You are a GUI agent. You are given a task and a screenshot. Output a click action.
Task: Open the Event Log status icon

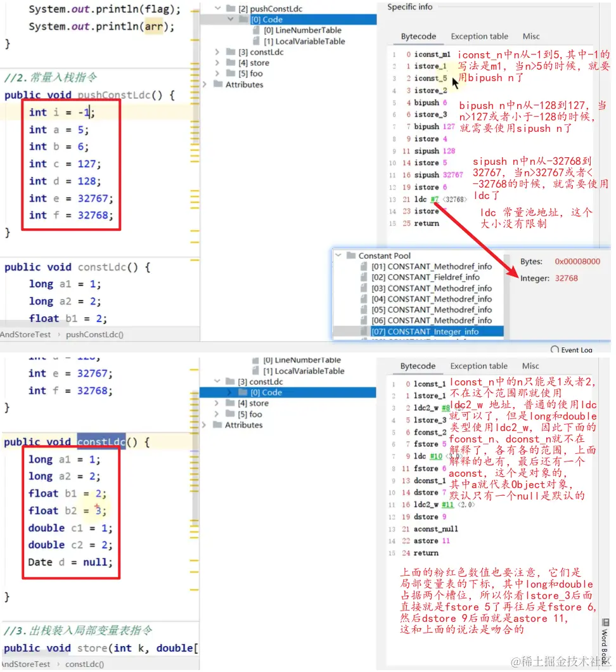(555, 349)
